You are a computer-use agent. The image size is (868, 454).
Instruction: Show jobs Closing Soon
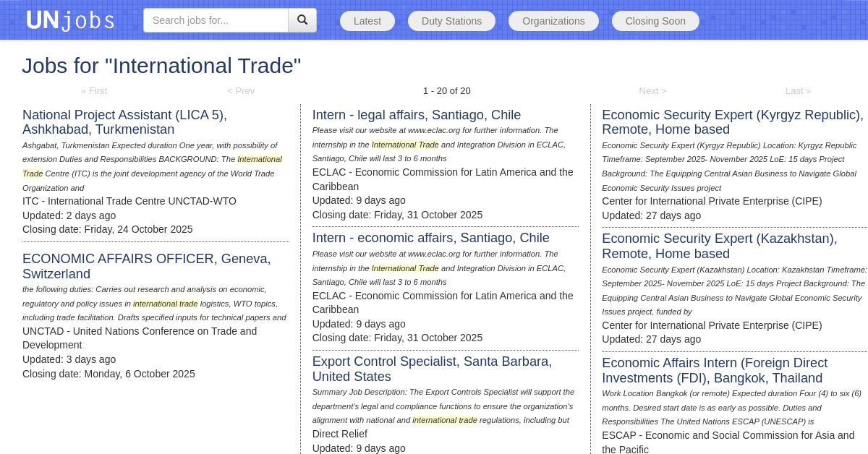click(655, 21)
